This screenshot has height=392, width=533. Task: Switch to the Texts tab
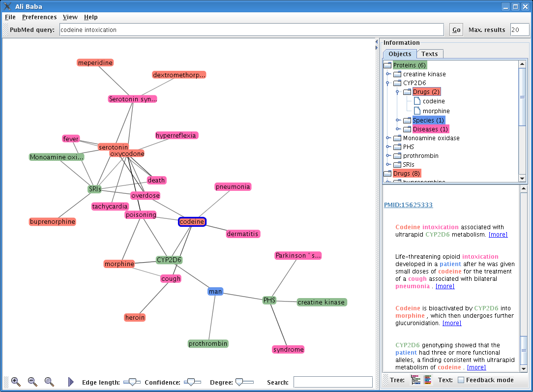[429, 54]
